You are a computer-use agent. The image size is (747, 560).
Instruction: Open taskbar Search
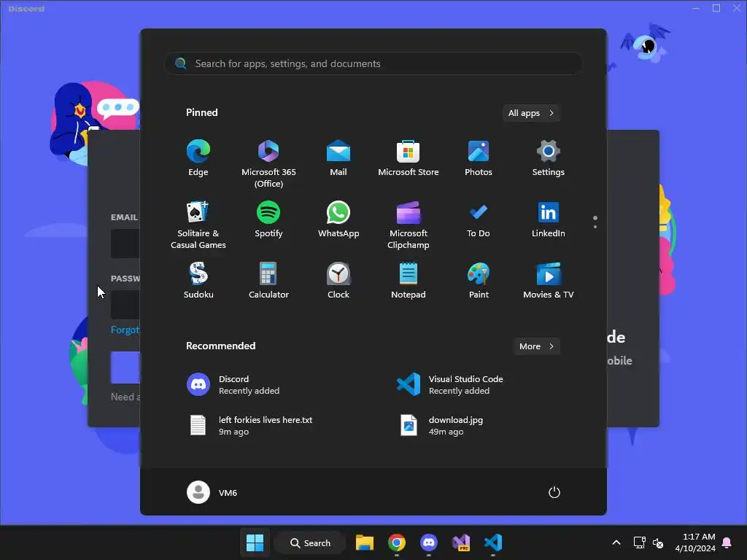pyautogui.click(x=310, y=542)
